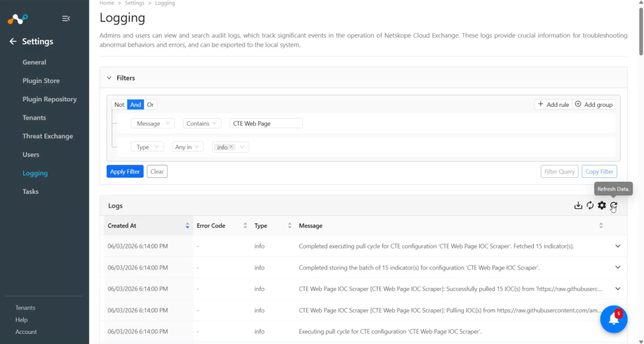Screen dimensions: 644x344
Task: Open the Logs table gear settings
Action: point(602,205)
